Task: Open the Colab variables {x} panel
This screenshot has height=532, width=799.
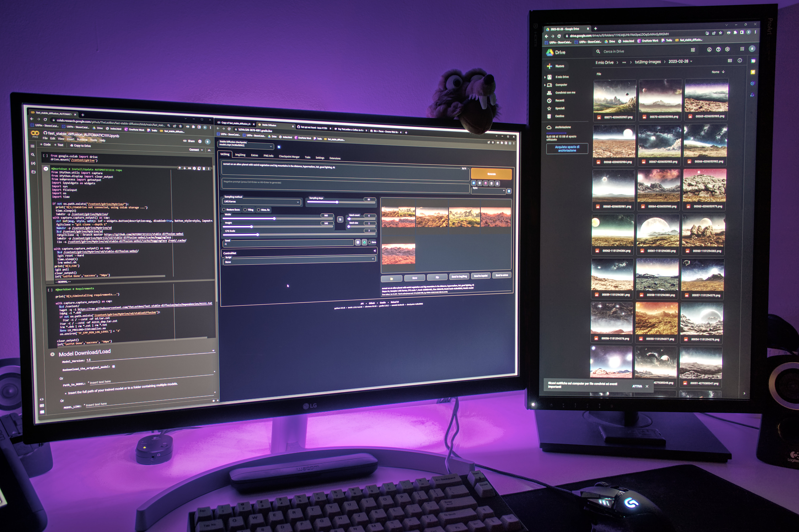Action: pyautogui.click(x=33, y=163)
